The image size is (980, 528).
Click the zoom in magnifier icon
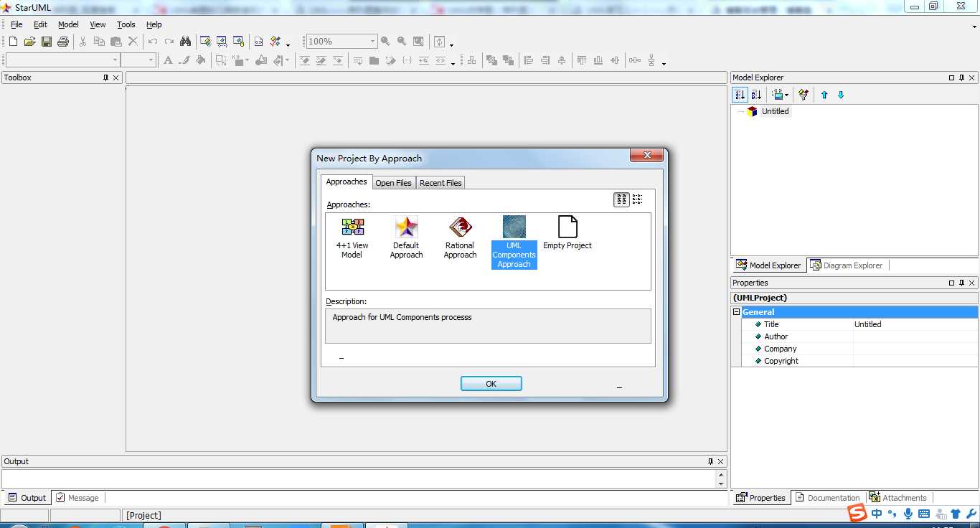tap(385, 42)
